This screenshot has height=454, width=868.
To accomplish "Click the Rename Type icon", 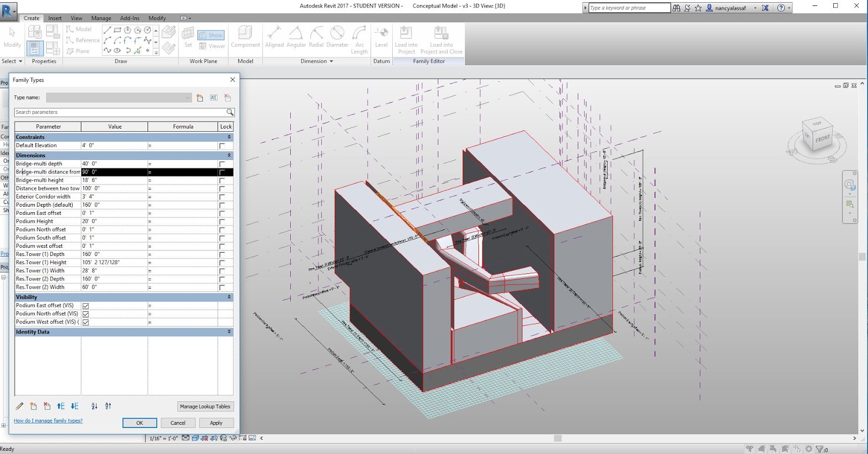I will [x=214, y=98].
